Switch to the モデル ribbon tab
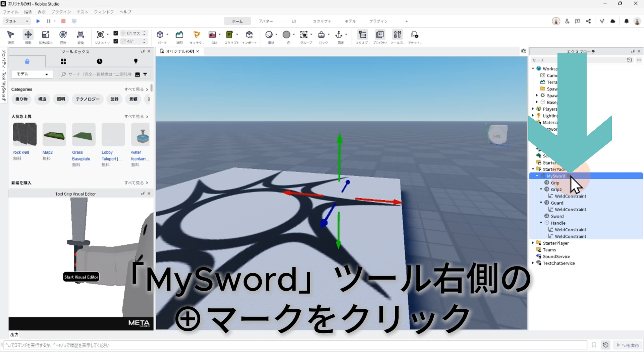The width and height of the screenshot is (644, 362). pos(350,21)
